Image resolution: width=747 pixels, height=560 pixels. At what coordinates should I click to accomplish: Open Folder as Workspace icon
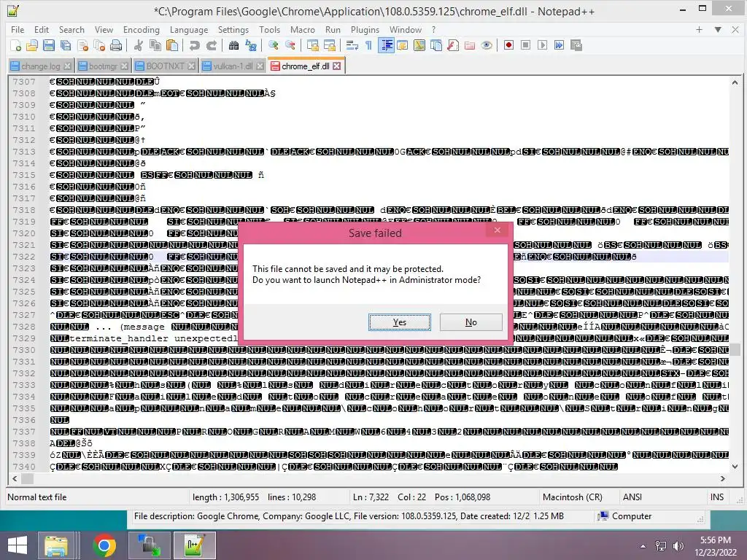point(469,45)
